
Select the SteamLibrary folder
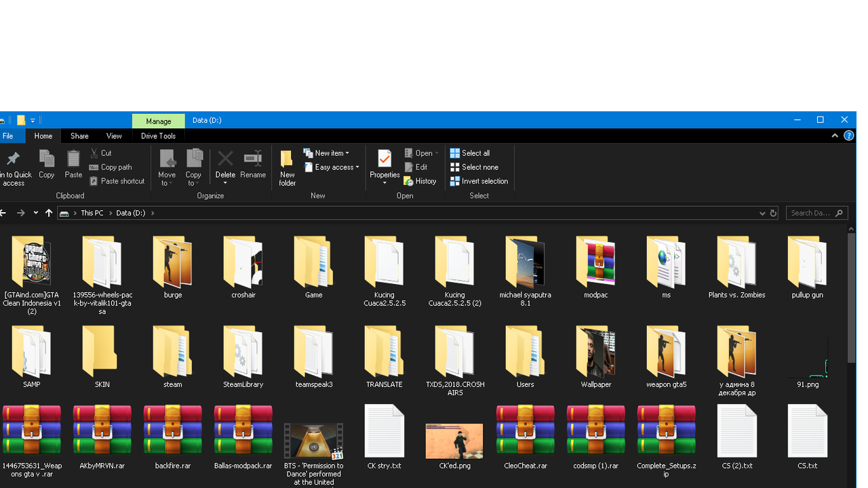tap(243, 357)
